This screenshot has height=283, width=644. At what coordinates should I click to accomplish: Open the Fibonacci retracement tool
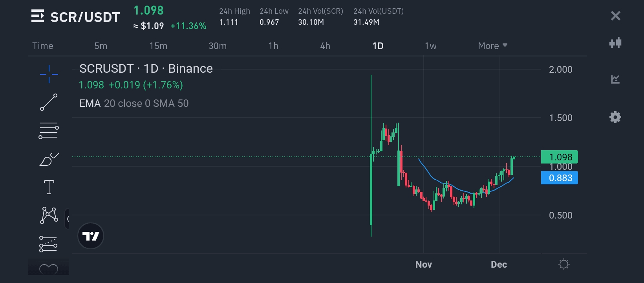(49, 131)
